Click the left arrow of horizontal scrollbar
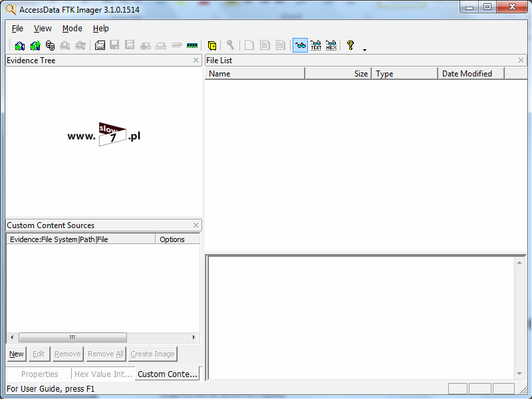 tap(12, 337)
